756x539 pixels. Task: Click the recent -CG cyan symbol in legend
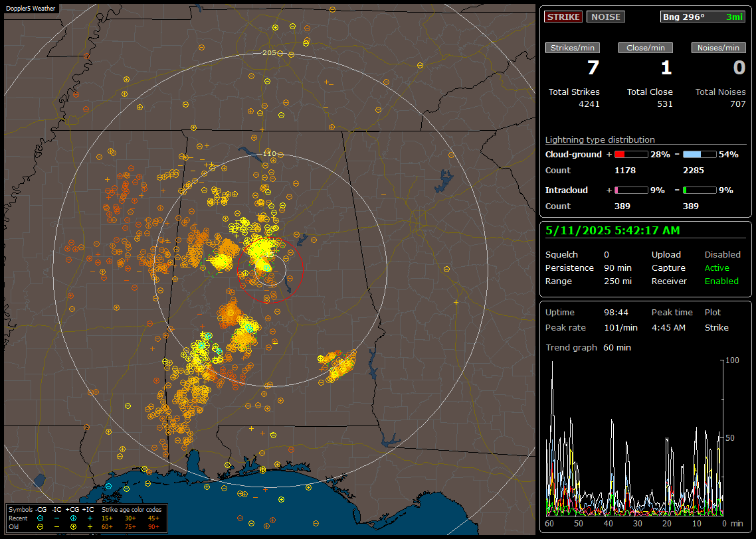pyautogui.click(x=40, y=518)
